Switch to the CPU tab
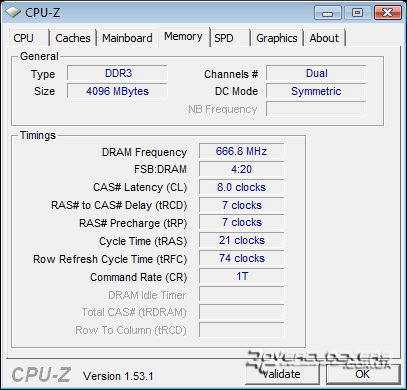Viewport: 407px width, 390px height. tap(29, 38)
